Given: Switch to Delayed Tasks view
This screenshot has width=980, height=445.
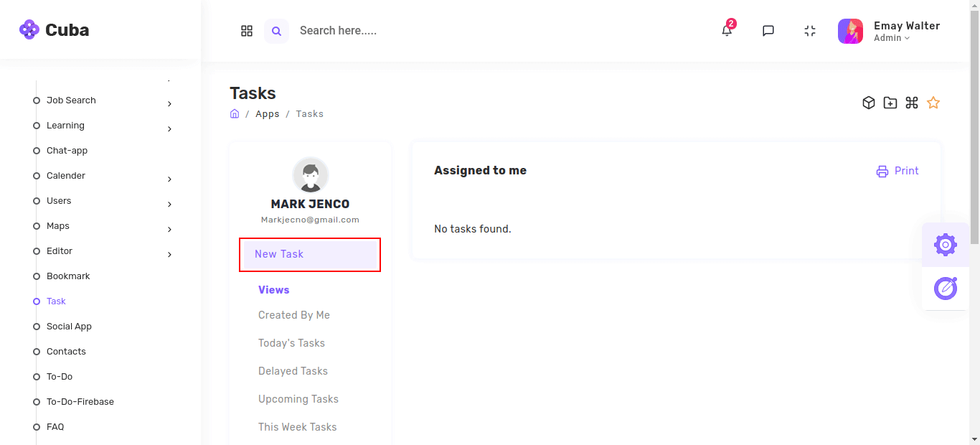Looking at the screenshot, I should pyautogui.click(x=293, y=371).
